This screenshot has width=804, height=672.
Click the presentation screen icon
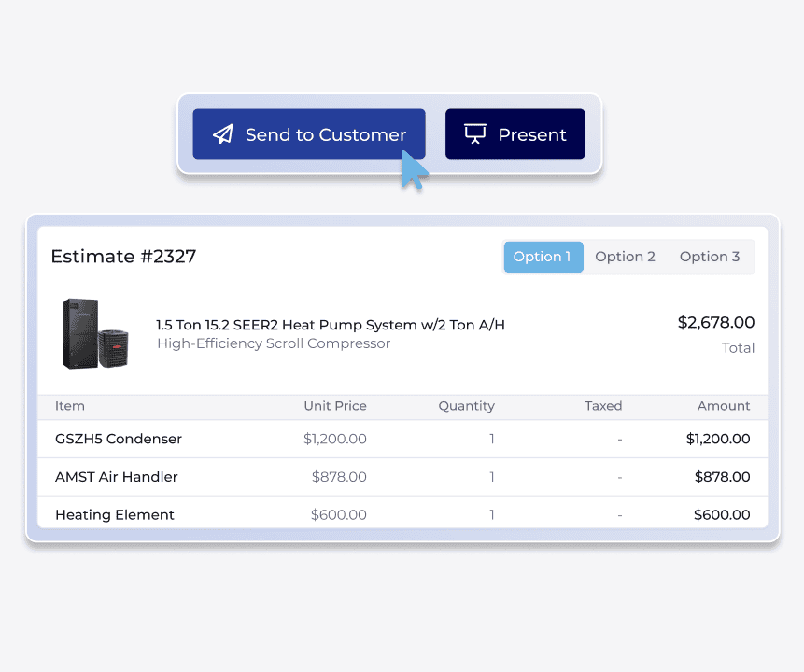tap(475, 133)
